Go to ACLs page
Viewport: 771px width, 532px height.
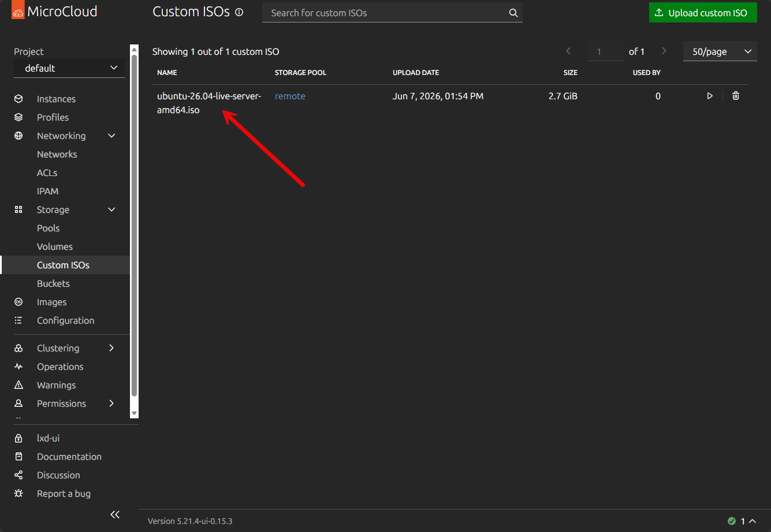coord(47,173)
